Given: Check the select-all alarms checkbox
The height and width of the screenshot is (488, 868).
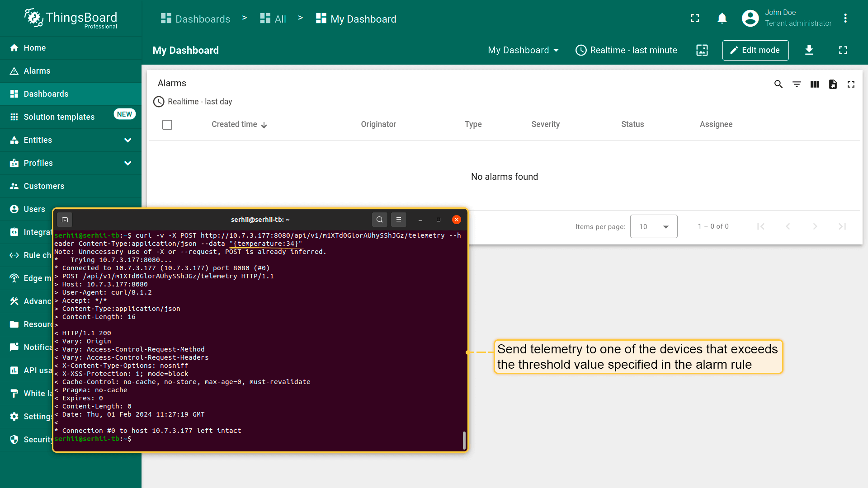Looking at the screenshot, I should [167, 125].
